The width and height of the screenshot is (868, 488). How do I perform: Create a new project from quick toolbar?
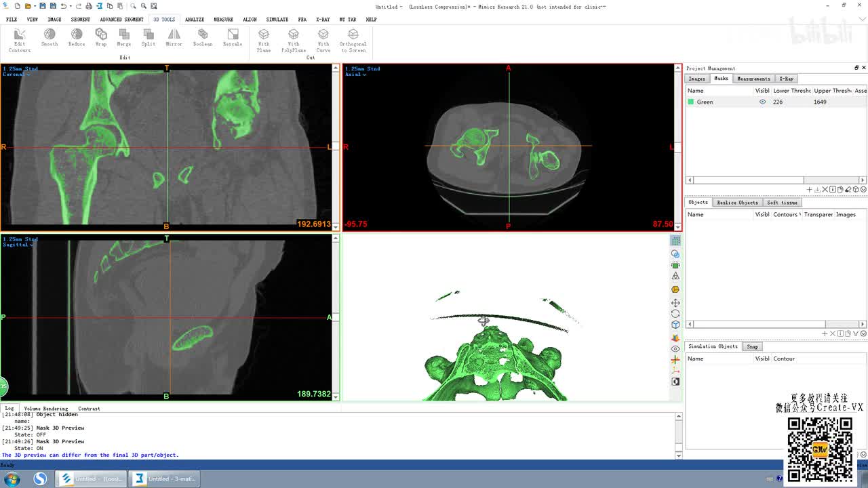(x=16, y=6)
